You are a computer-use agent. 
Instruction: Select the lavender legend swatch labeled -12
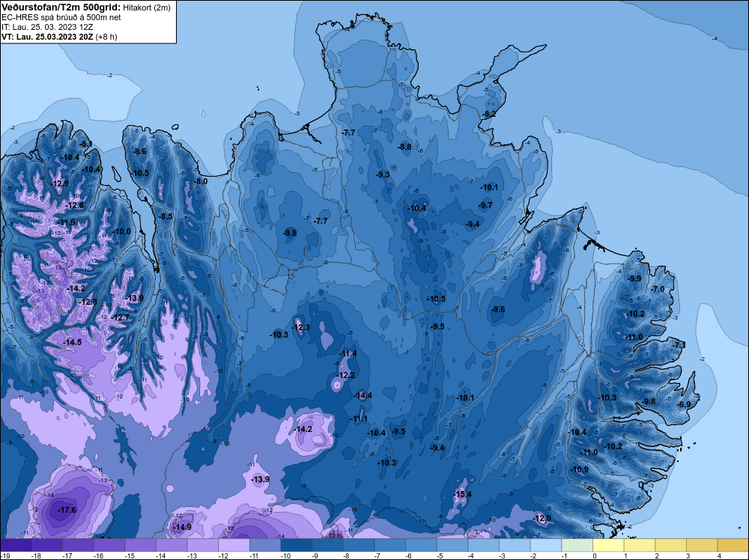tap(234, 545)
